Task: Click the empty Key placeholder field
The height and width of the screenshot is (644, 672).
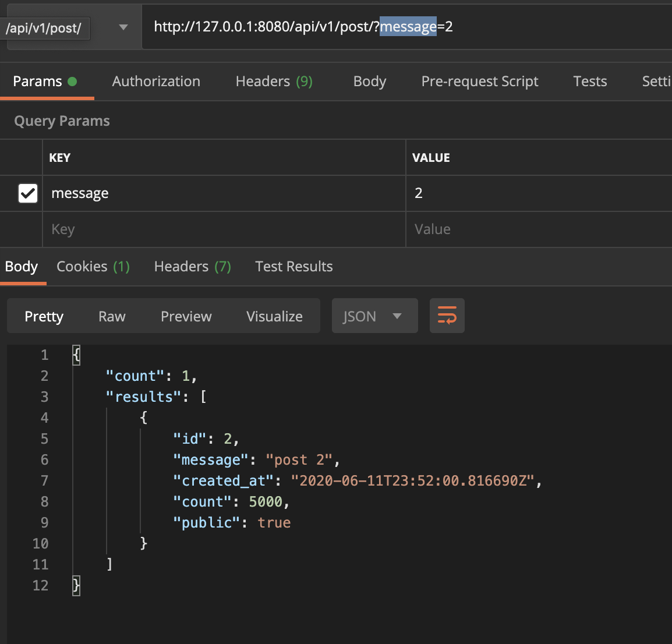Action: pos(224,229)
